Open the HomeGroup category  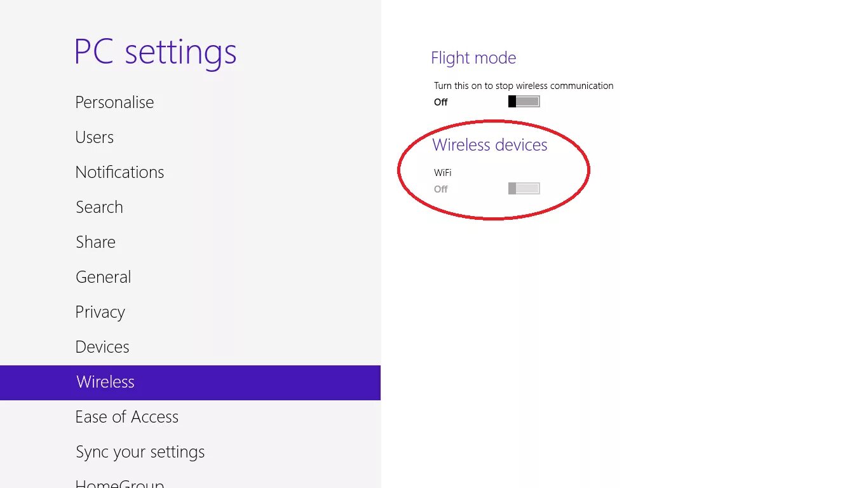click(119, 483)
